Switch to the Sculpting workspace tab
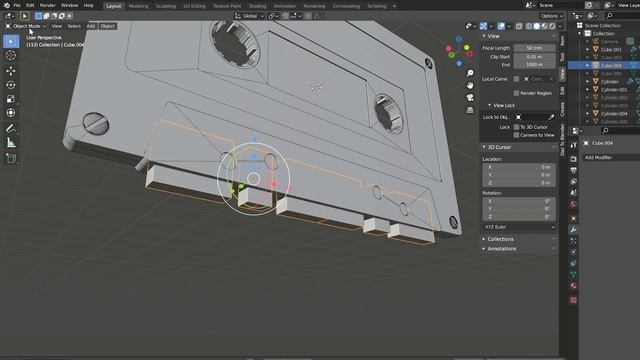640x360 pixels. coord(166,6)
